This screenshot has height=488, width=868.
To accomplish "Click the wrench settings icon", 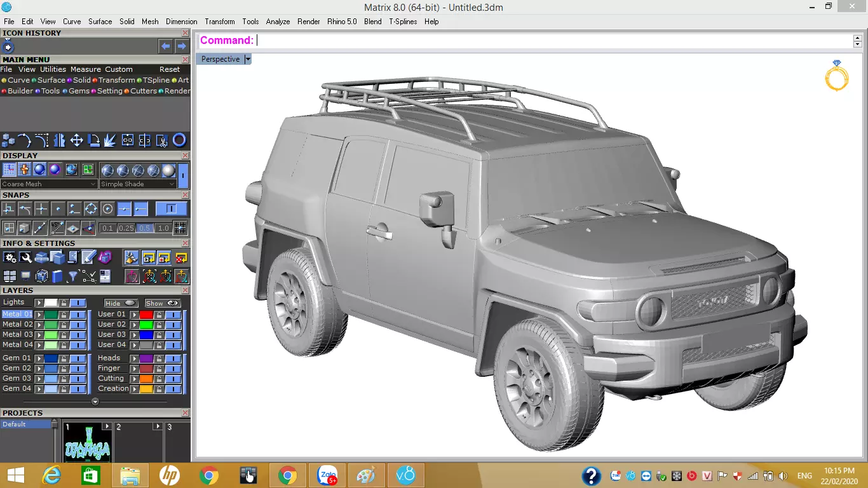I will tap(25, 257).
